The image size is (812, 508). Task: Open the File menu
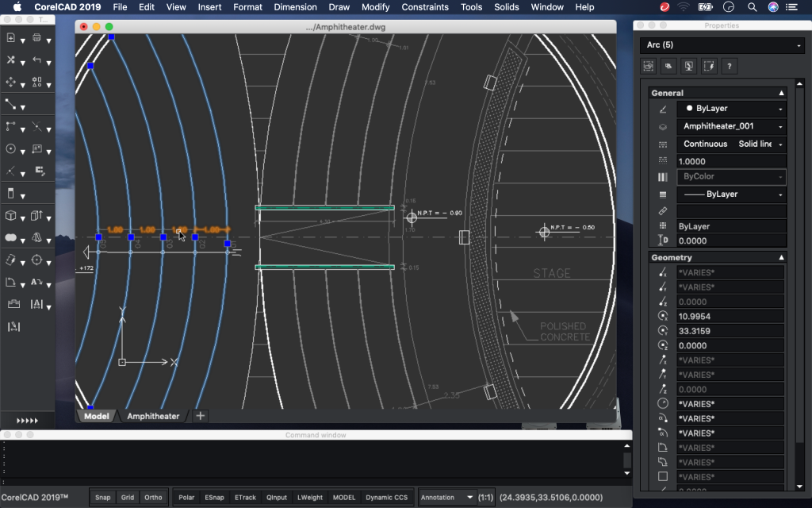point(120,7)
